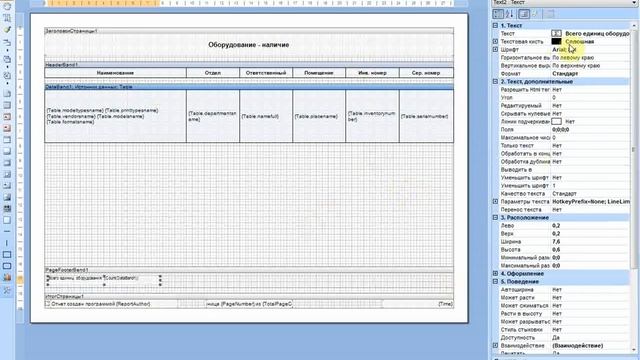Collapse the '3. Расположение' category
640x360 pixels.
click(x=495, y=218)
